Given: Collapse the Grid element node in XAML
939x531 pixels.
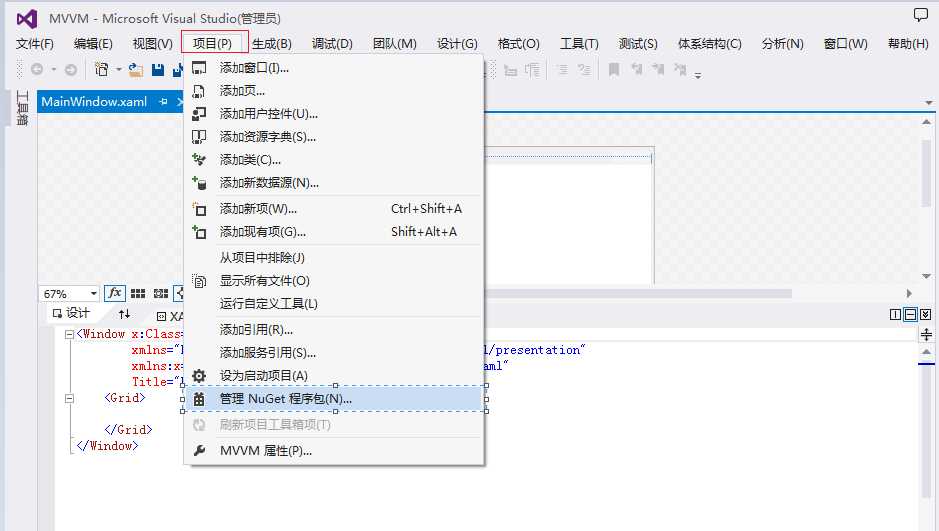Looking at the screenshot, I should (69, 398).
